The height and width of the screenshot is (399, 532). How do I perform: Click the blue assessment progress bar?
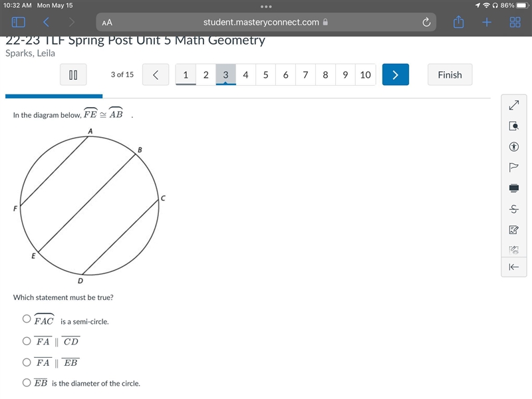tap(54, 96)
